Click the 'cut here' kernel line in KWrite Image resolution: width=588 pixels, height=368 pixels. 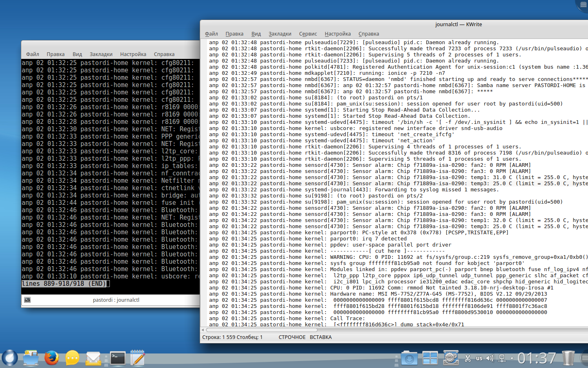(327, 251)
